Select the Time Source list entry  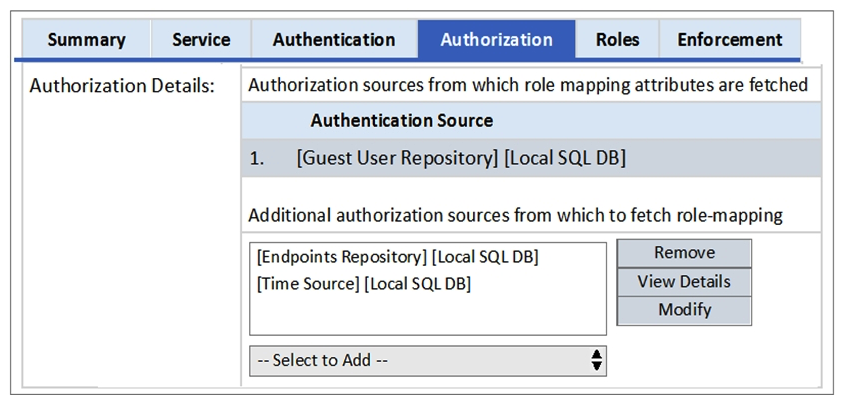[364, 284]
